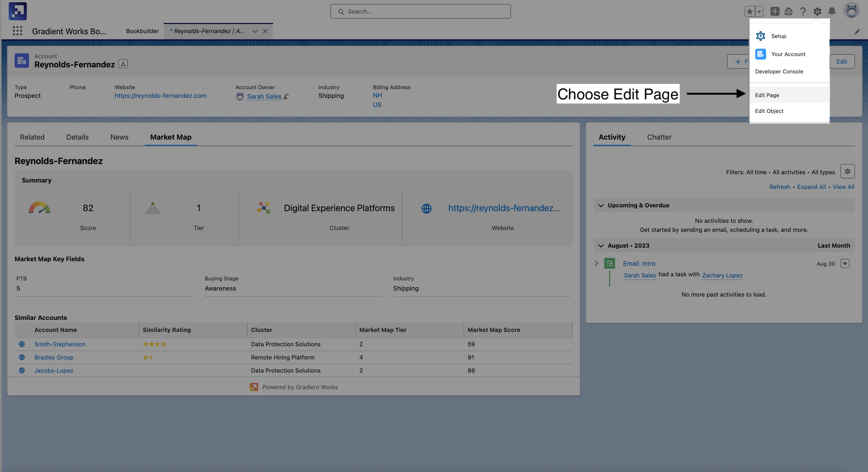The image size is (868, 472).
Task: Click the Trailhead guidance center icon
Action: coord(789,11)
